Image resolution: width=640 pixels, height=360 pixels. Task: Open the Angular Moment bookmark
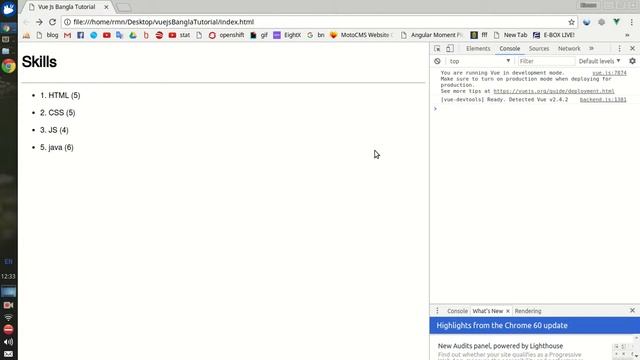(x=432, y=35)
